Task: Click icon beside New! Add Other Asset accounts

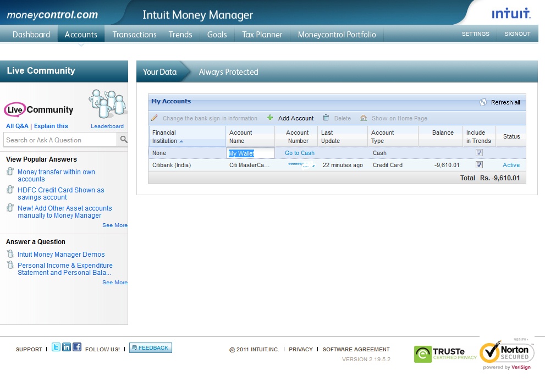Action: pos(10,207)
